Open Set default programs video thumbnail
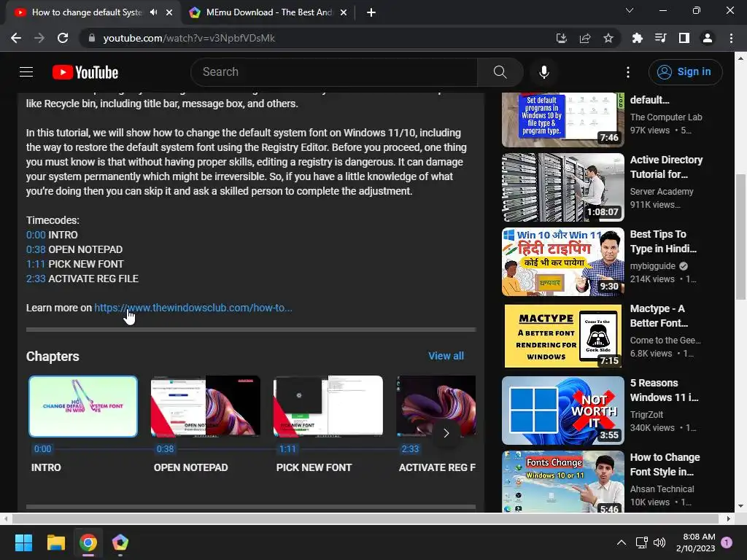 click(x=563, y=120)
